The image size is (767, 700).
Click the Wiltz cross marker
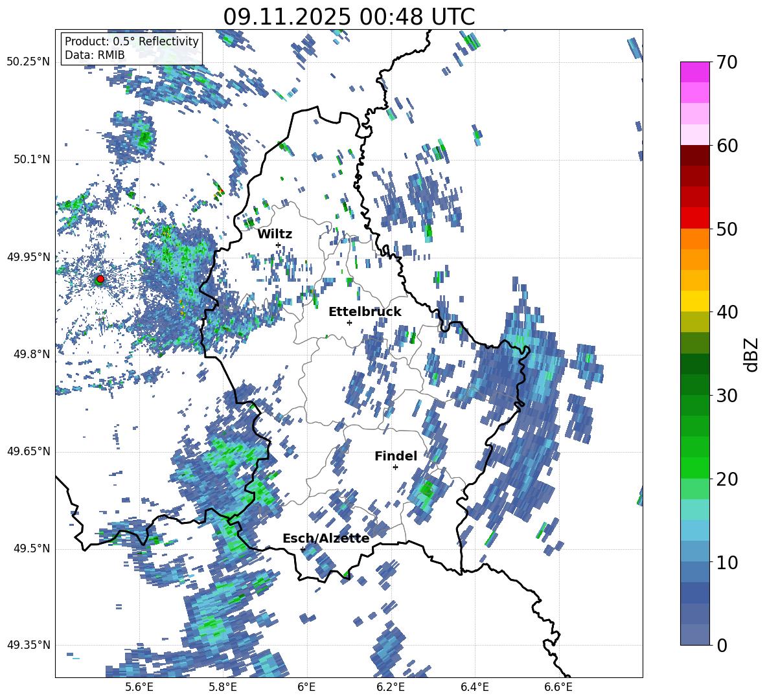[x=279, y=245]
